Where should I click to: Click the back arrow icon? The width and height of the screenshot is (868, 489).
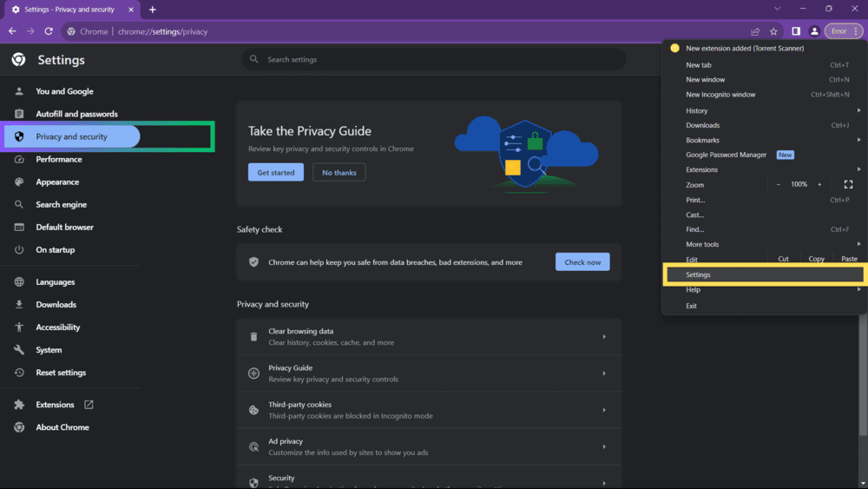coord(12,31)
